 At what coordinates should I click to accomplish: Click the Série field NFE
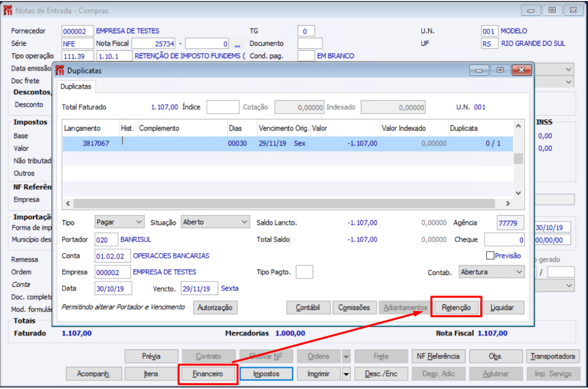click(77, 44)
